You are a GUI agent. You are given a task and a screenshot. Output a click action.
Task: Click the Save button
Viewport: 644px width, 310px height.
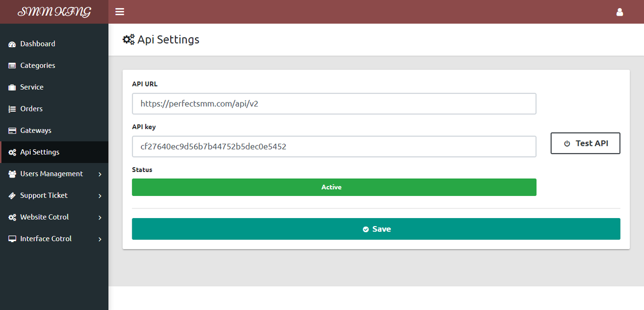click(376, 229)
